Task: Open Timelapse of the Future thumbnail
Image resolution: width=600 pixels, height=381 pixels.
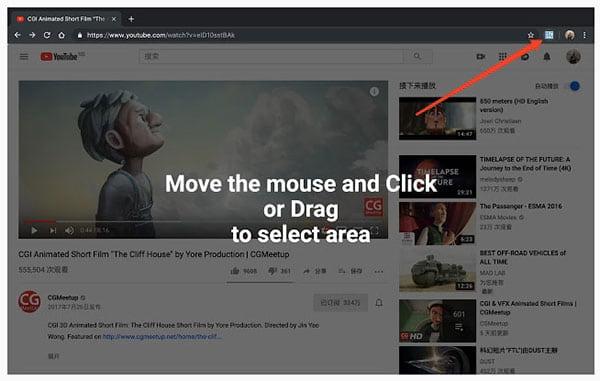Action: pyautogui.click(x=437, y=176)
